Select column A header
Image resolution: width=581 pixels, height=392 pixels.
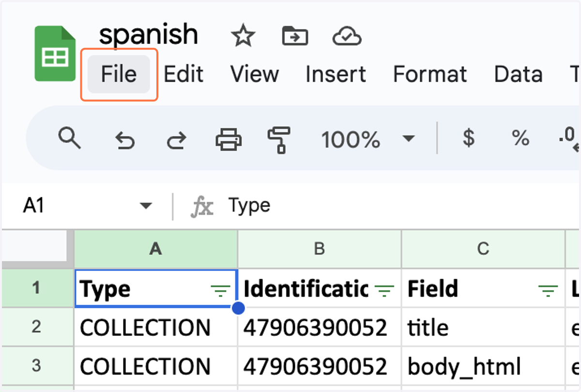(x=155, y=249)
